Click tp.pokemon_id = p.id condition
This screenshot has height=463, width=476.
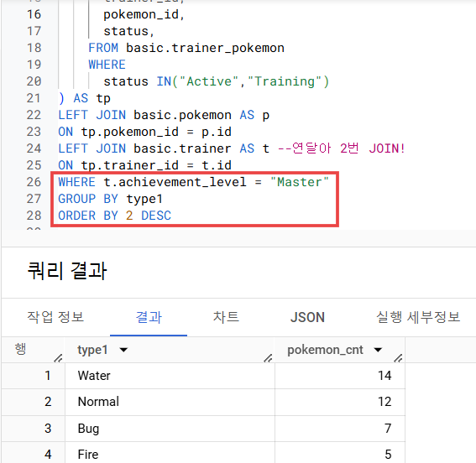click(x=156, y=132)
